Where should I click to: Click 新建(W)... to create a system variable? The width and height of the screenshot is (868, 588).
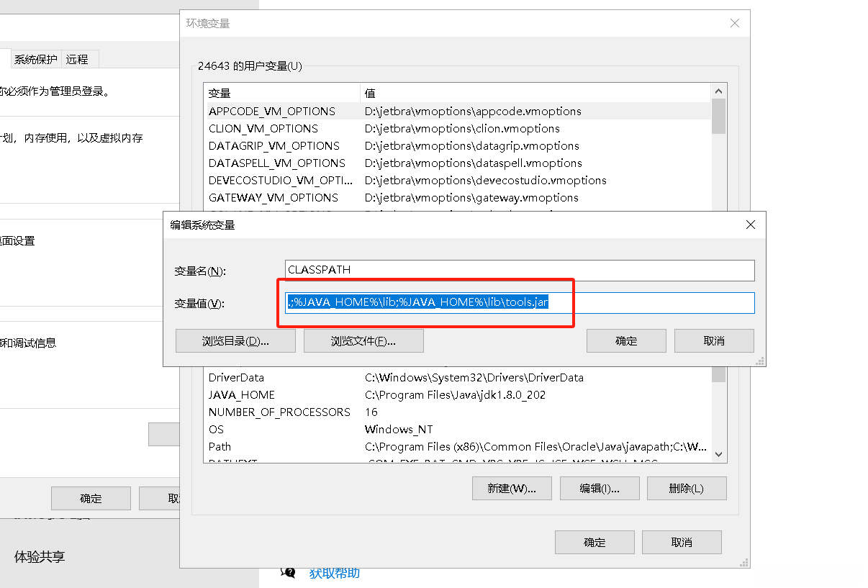click(512, 488)
